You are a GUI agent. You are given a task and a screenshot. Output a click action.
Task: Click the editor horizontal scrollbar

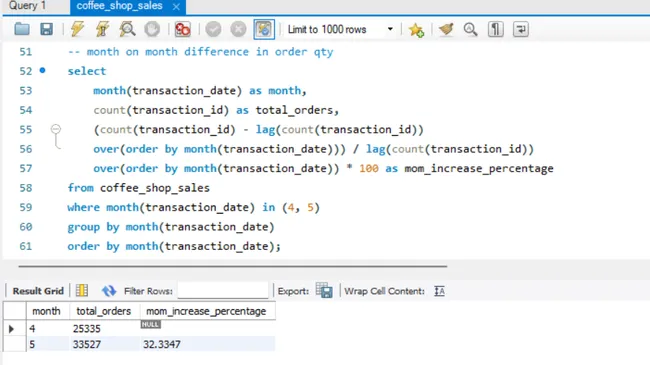tap(233, 266)
